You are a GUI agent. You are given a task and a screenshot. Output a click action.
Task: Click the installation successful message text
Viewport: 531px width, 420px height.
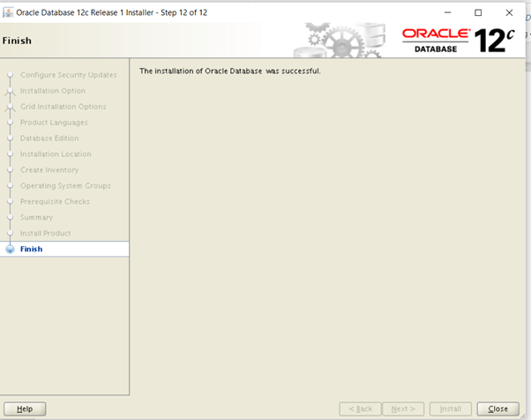229,71
